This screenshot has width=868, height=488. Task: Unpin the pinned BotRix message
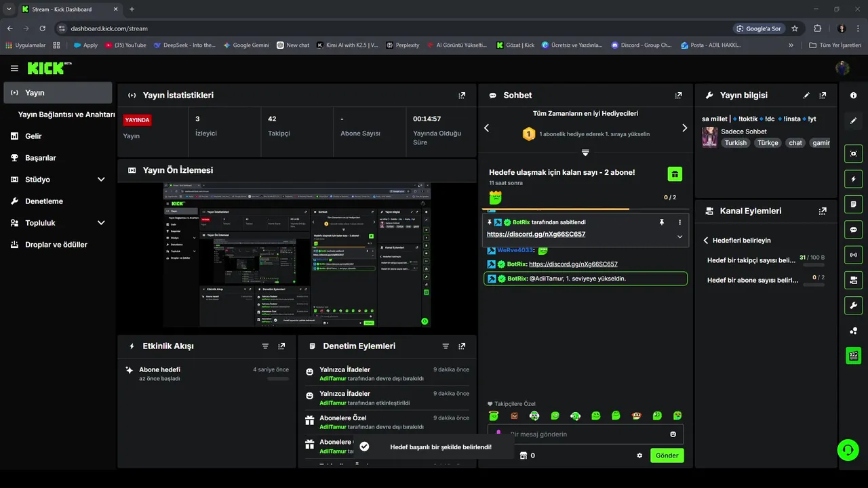[662, 222]
